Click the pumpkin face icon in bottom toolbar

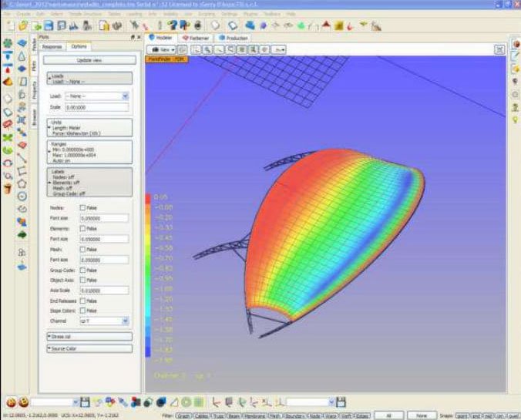tap(10, 402)
